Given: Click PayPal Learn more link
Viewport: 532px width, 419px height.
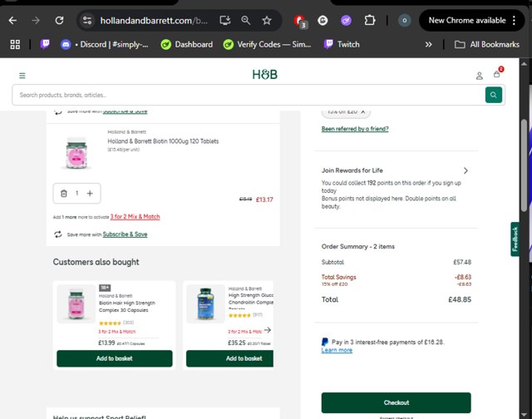Looking at the screenshot, I should [337, 350].
